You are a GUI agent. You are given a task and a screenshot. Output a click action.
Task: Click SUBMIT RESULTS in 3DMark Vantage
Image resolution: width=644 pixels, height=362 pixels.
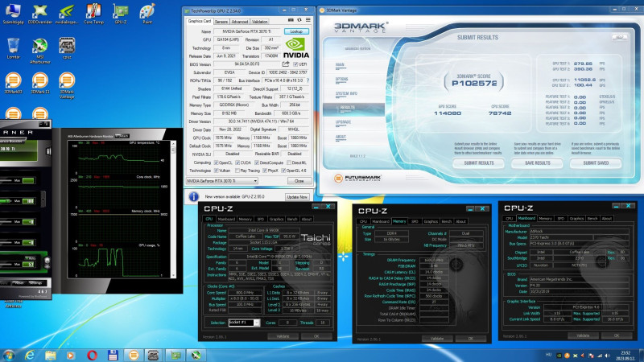pyautogui.click(x=479, y=163)
